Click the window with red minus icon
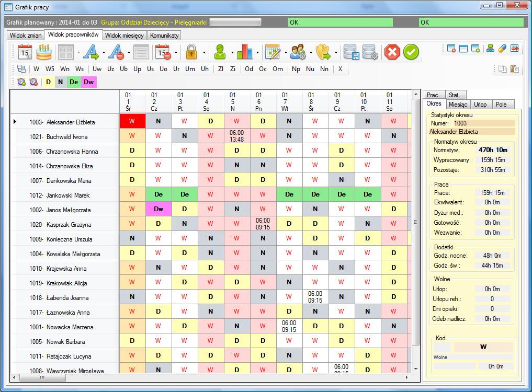This screenshot has height=392, width=532. point(451,49)
